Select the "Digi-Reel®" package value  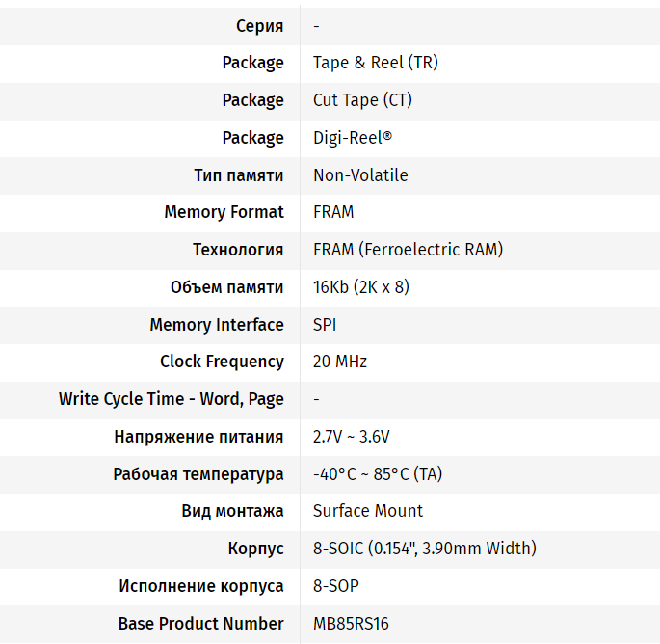353,138
